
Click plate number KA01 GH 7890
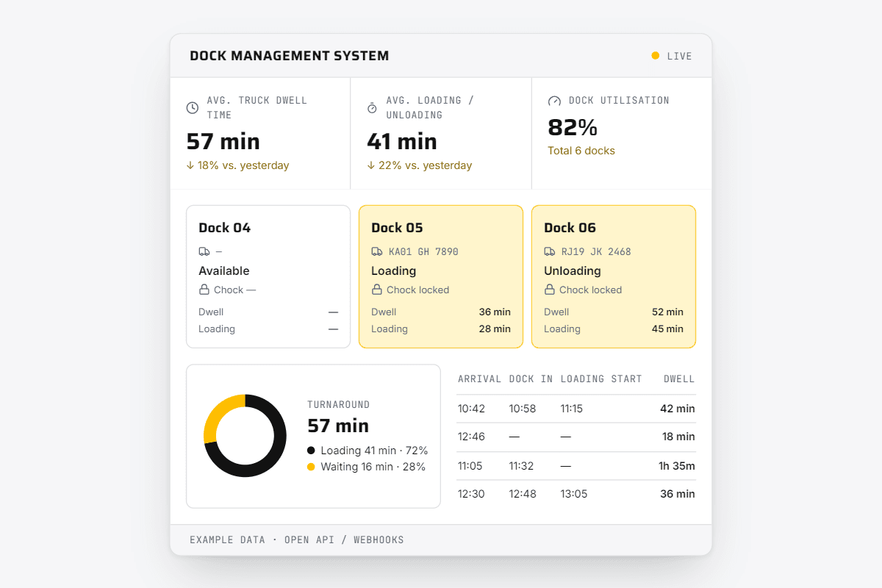coord(423,251)
